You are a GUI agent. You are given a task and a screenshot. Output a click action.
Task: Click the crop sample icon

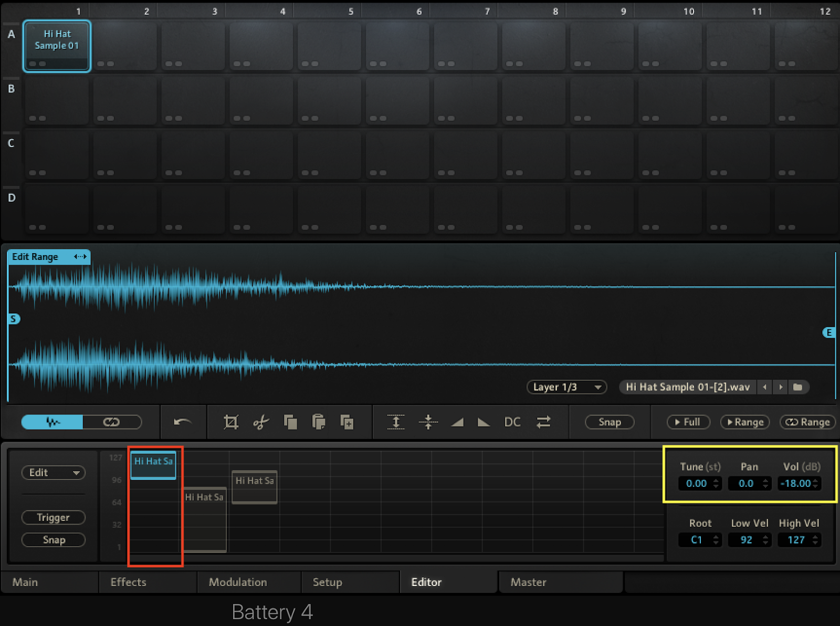pyautogui.click(x=231, y=422)
